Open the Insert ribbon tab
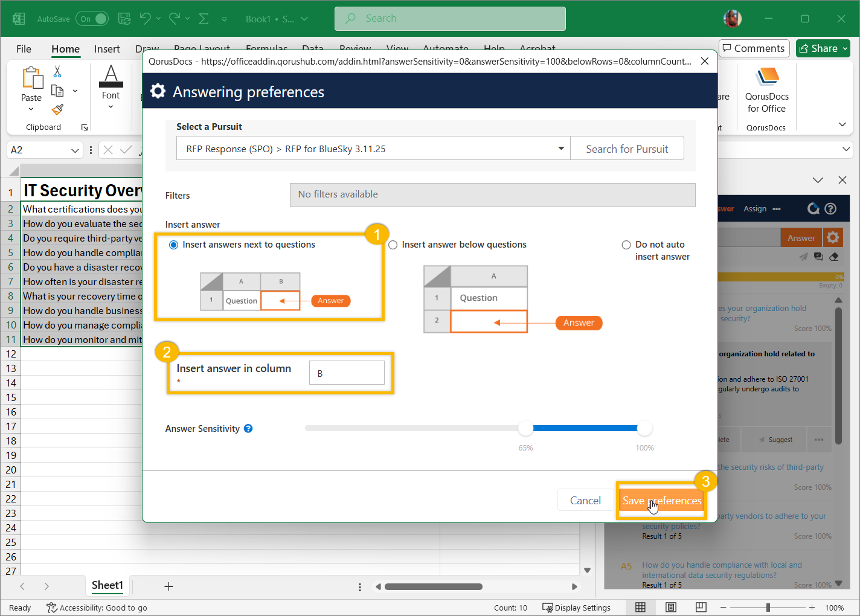 point(107,49)
